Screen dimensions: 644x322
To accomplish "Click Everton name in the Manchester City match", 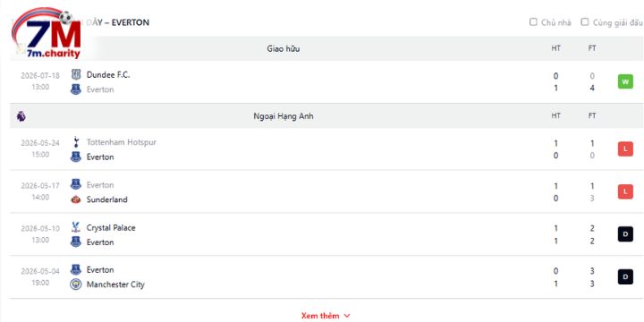I will (100, 270).
